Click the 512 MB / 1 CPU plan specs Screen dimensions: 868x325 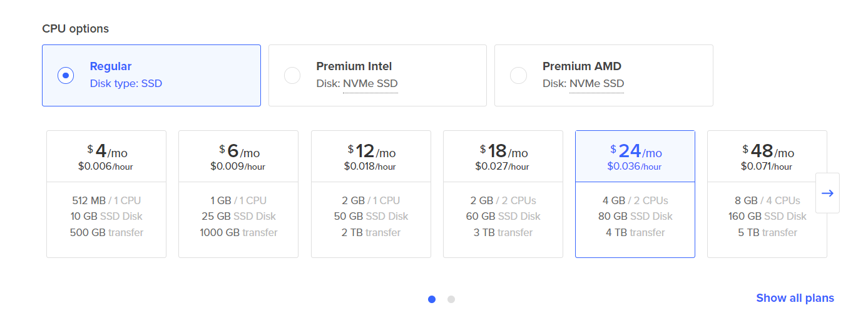106,201
